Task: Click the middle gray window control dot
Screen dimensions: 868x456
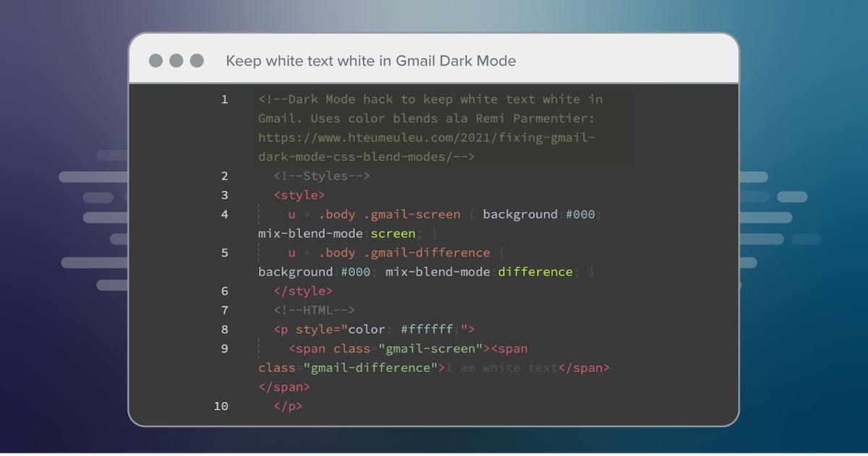Action: 176,61
